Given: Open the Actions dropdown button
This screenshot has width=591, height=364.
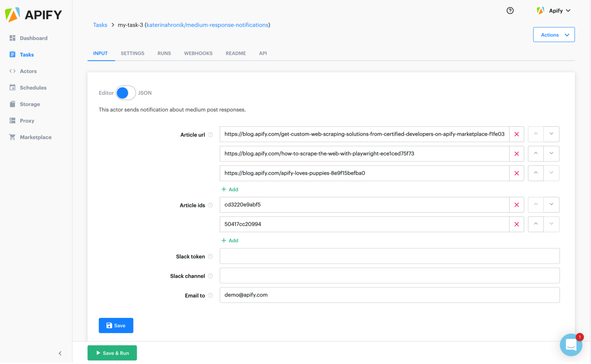Looking at the screenshot, I should 554,35.
